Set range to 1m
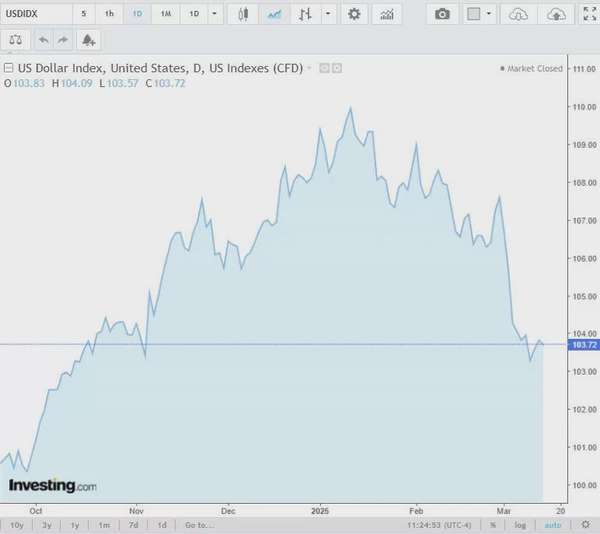This screenshot has height=534, width=600. (104, 525)
